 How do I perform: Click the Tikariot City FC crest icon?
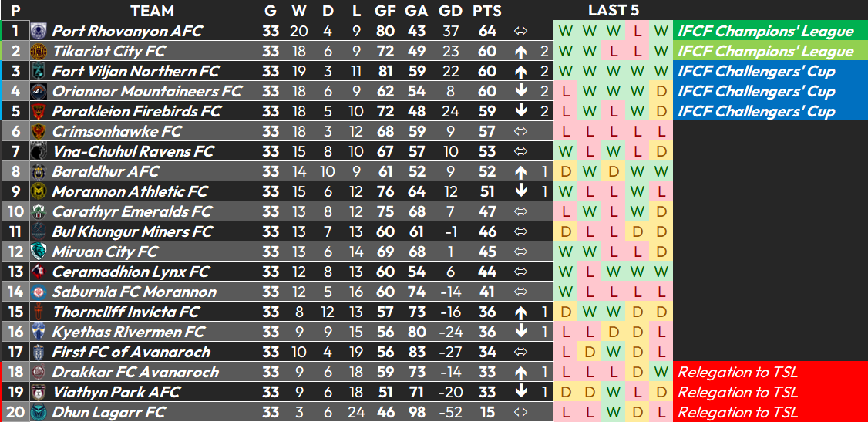click(x=39, y=52)
